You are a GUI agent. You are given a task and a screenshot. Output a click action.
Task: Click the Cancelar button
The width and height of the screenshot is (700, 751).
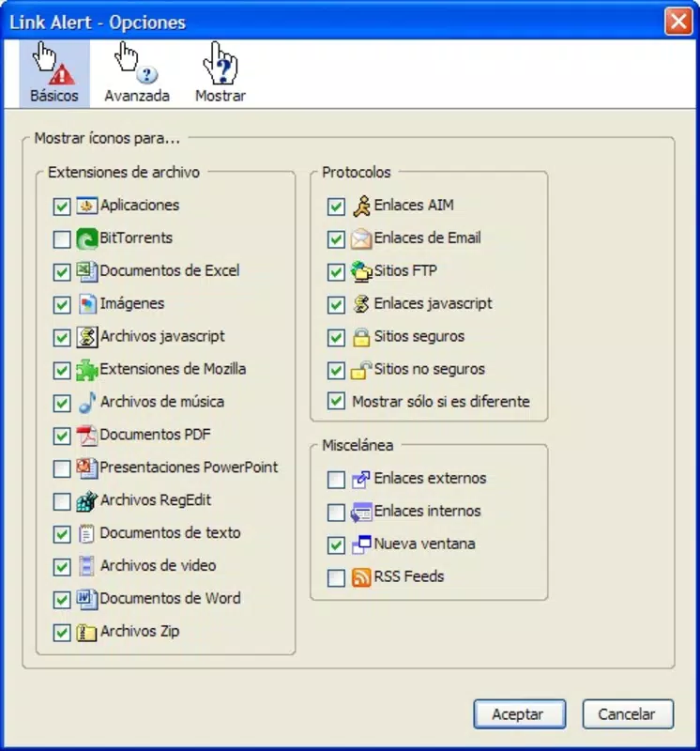pyautogui.click(x=628, y=714)
